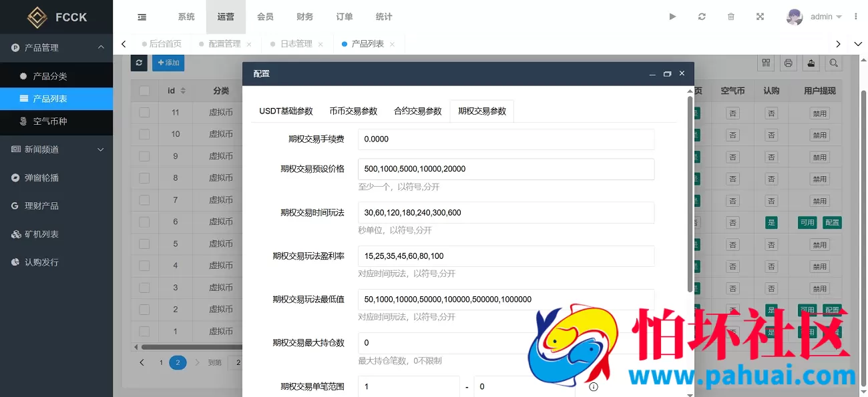Click the trash icon in top bar
Screen dimensions: 868x397
click(x=731, y=17)
